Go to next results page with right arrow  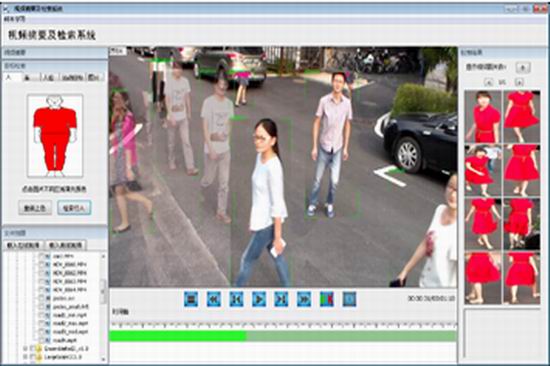coord(519,82)
